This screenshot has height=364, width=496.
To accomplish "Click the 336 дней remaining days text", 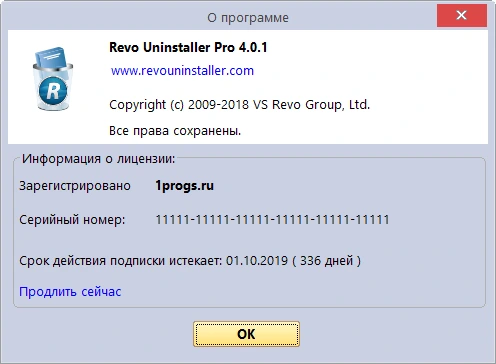I will [x=327, y=261].
